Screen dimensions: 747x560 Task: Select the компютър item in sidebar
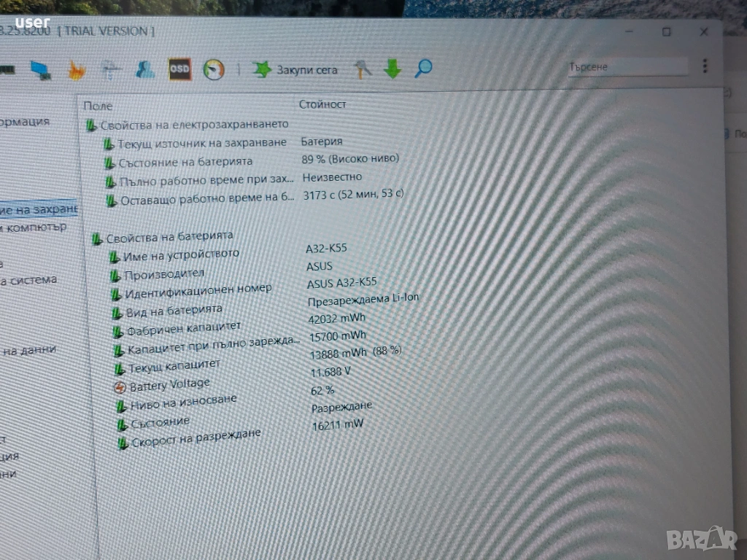tap(34, 227)
